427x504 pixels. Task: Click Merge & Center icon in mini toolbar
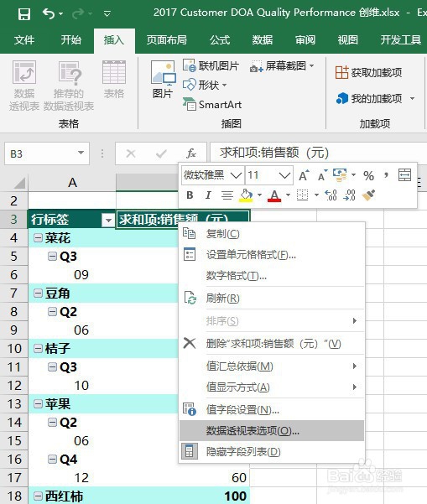pos(404,175)
